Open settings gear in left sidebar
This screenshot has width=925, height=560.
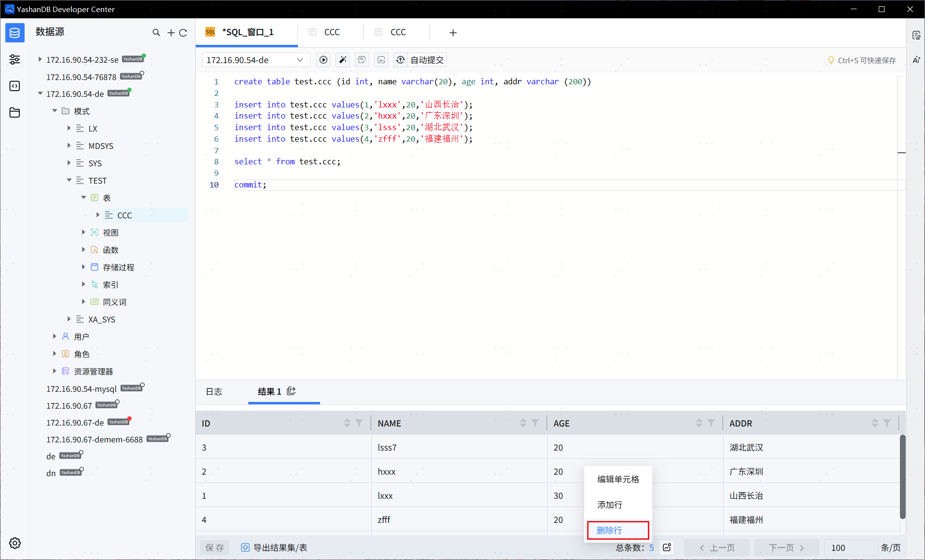tap(15, 543)
